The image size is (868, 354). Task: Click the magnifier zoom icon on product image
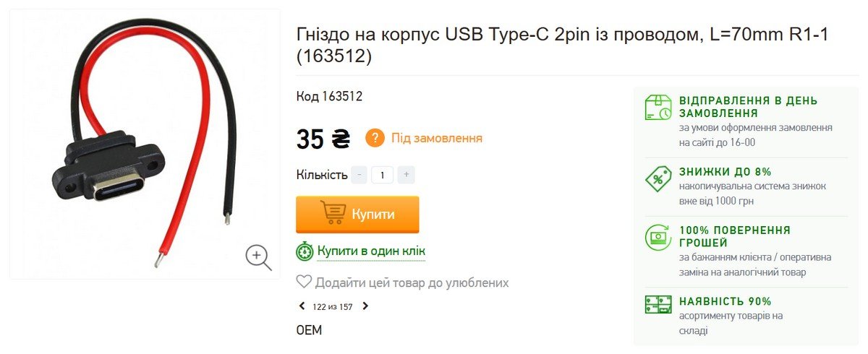[x=258, y=256]
